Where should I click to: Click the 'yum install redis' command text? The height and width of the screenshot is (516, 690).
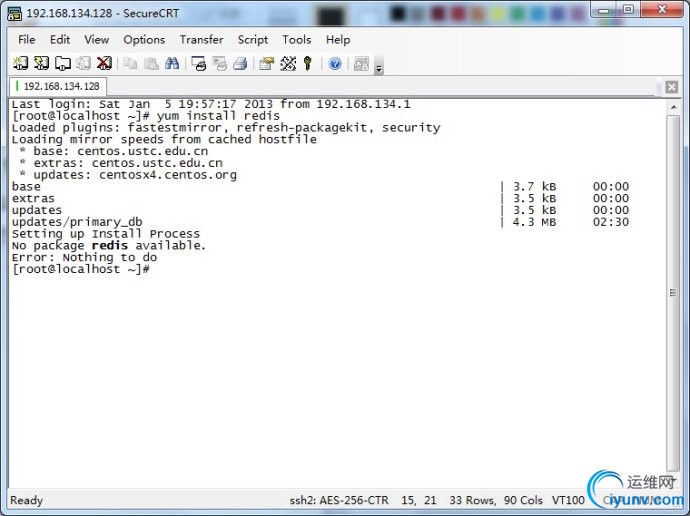218,116
